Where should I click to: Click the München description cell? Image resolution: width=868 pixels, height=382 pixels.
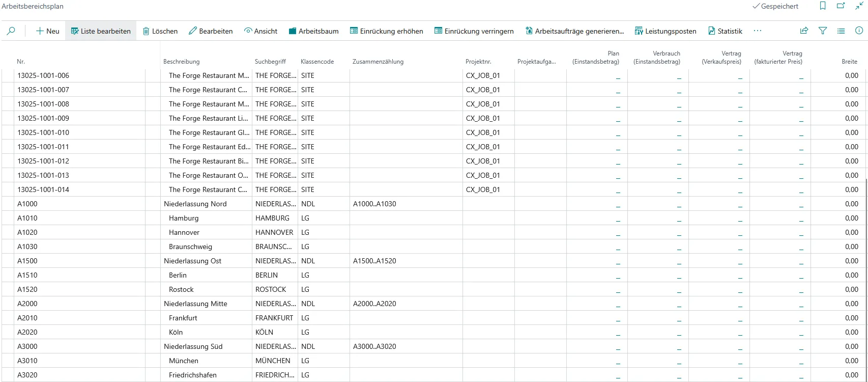click(x=184, y=361)
